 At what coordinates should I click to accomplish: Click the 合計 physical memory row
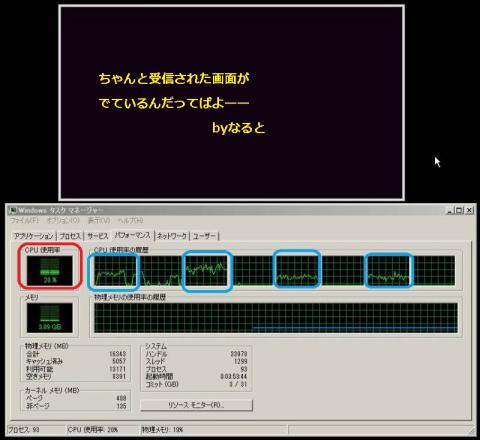pyautogui.click(x=76, y=354)
